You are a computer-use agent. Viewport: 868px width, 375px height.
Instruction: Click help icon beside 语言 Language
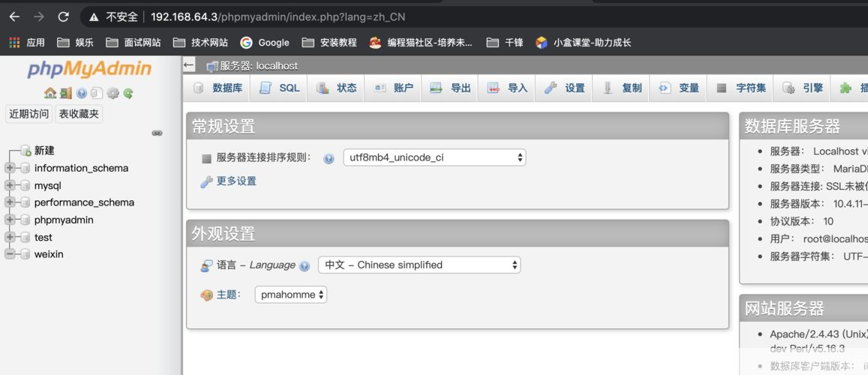point(305,266)
